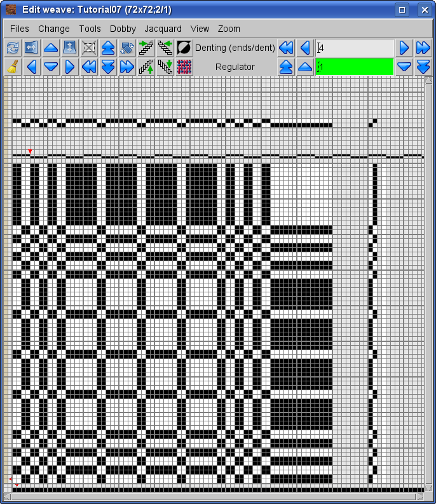Maximize the Edit weave window
436x504 pixels.
click(402, 10)
